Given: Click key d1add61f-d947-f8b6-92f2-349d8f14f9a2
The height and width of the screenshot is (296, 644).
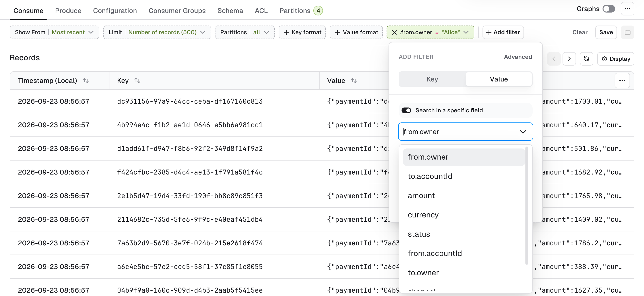Looking at the screenshot, I should click(190, 148).
